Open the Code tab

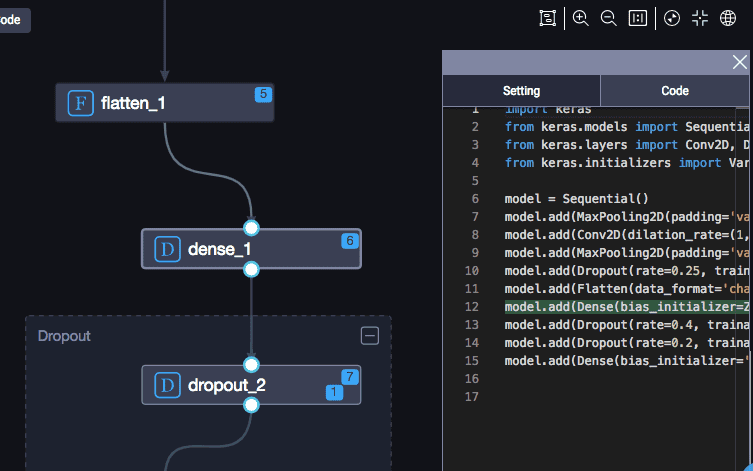point(675,90)
